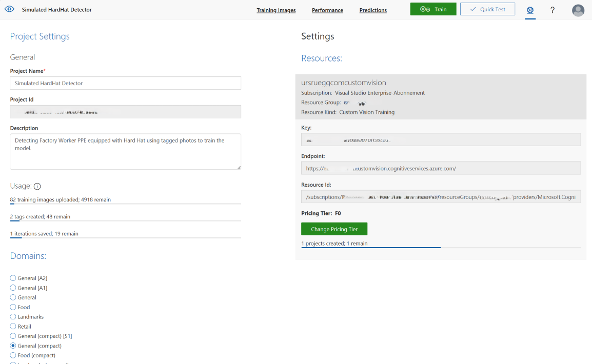This screenshot has width=592, height=364.
Task: Click 'Subscription: Visual Studio Enterprise-Abonnement' text
Action: (363, 93)
